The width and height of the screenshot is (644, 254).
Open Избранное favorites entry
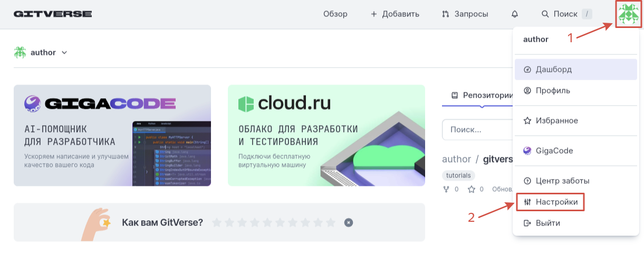pyautogui.click(x=556, y=120)
